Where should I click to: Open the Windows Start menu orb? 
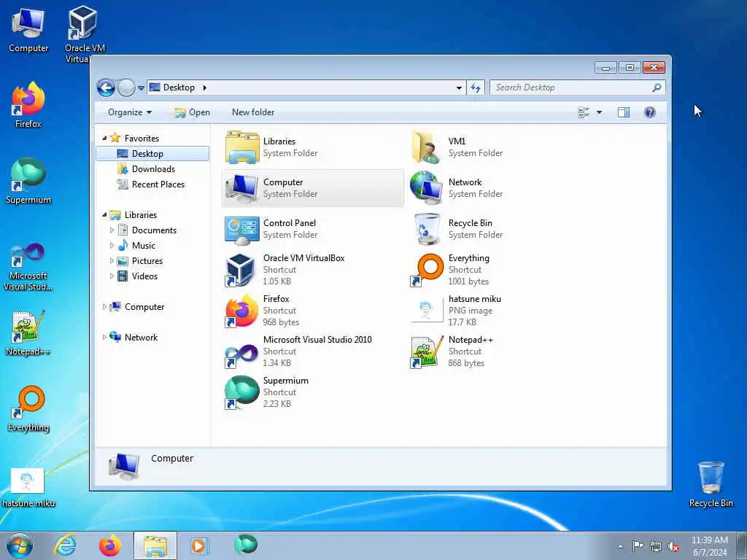point(20,545)
